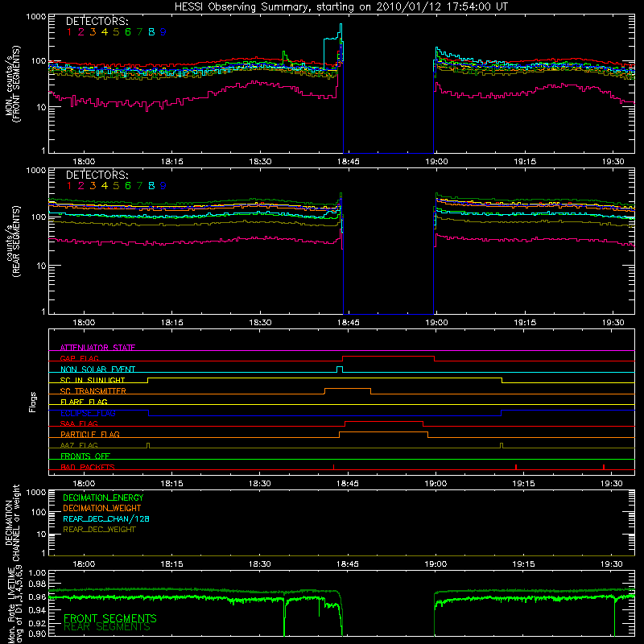
Task: Select detector 1 in front segments legend
Action: tap(69, 32)
